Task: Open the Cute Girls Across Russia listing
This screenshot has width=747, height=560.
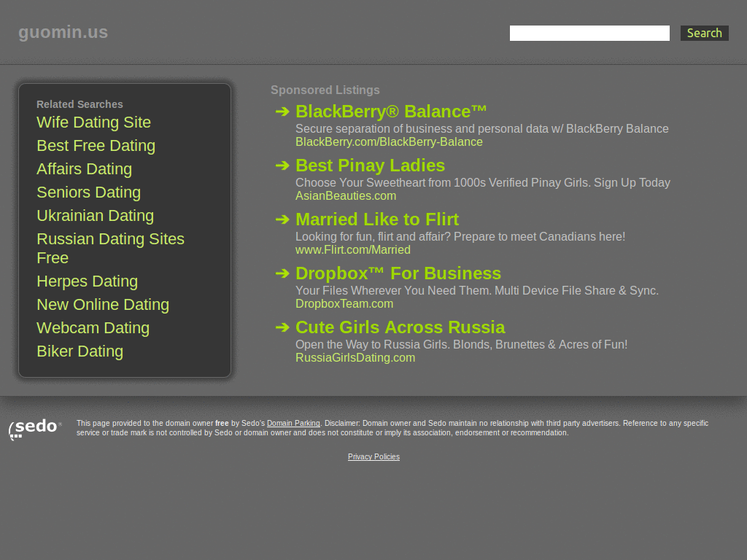Action: coord(400,327)
